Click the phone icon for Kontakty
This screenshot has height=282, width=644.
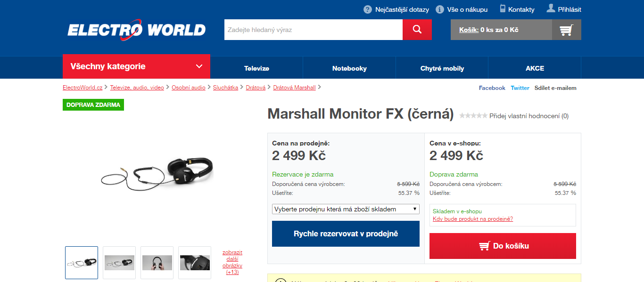coord(503,9)
